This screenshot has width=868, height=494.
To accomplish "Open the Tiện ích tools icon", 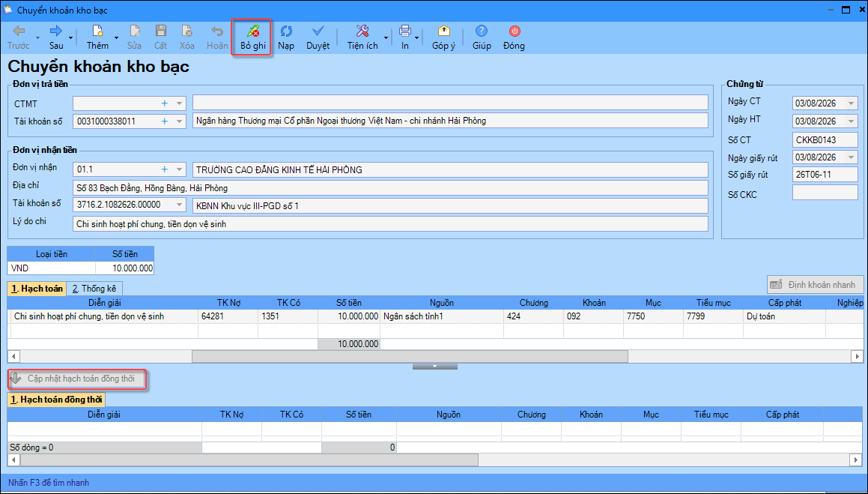I will point(362,31).
